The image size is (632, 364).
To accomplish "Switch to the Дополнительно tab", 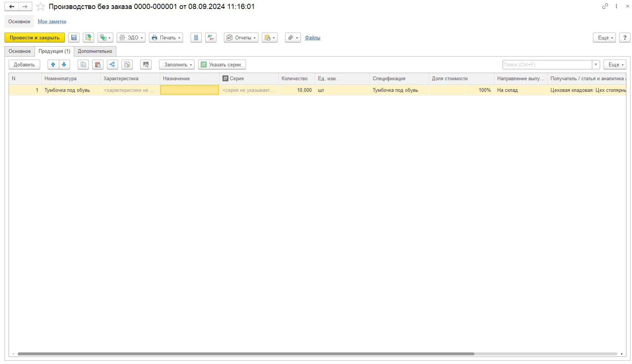I will pos(95,51).
